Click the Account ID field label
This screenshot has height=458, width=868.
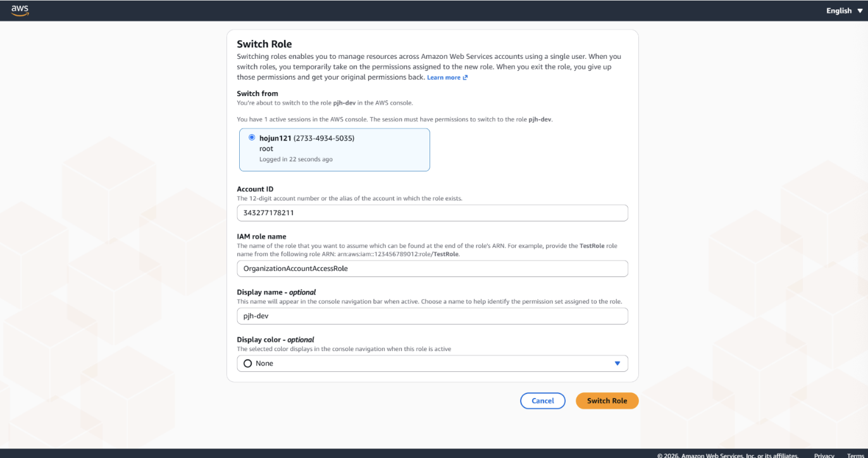pyautogui.click(x=255, y=189)
